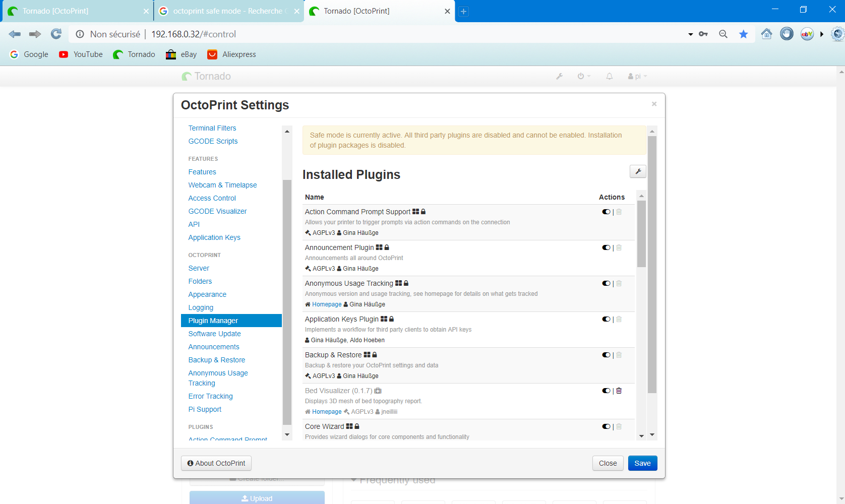Click trash icon for Backup & Restore

pos(619,355)
